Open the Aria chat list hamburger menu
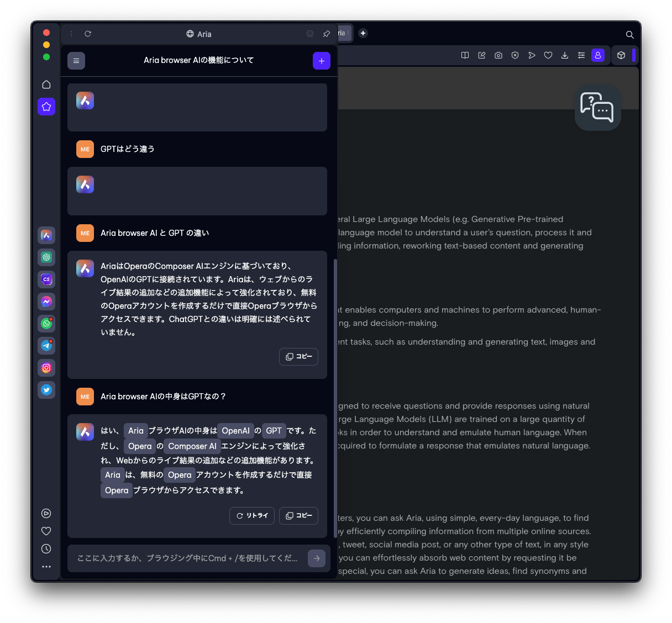Viewport: 672px width, 623px height. pos(76,61)
